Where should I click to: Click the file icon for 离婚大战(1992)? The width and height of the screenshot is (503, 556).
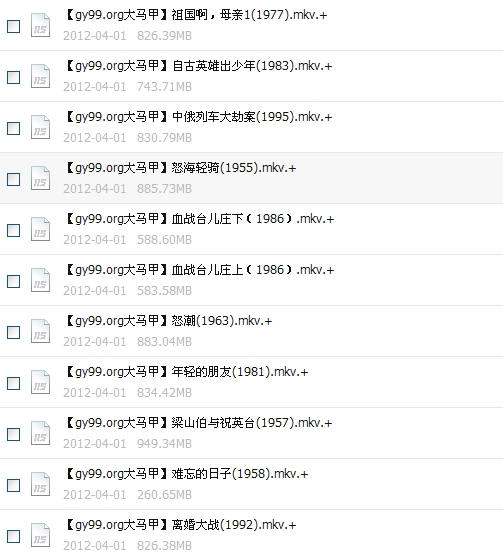[40, 535]
